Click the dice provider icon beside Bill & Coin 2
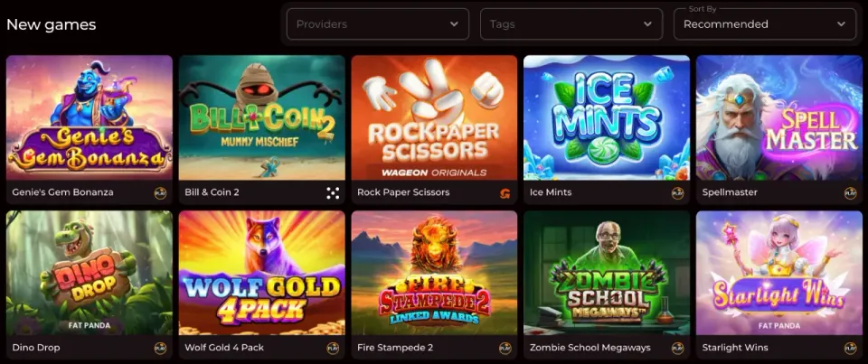 tap(333, 193)
